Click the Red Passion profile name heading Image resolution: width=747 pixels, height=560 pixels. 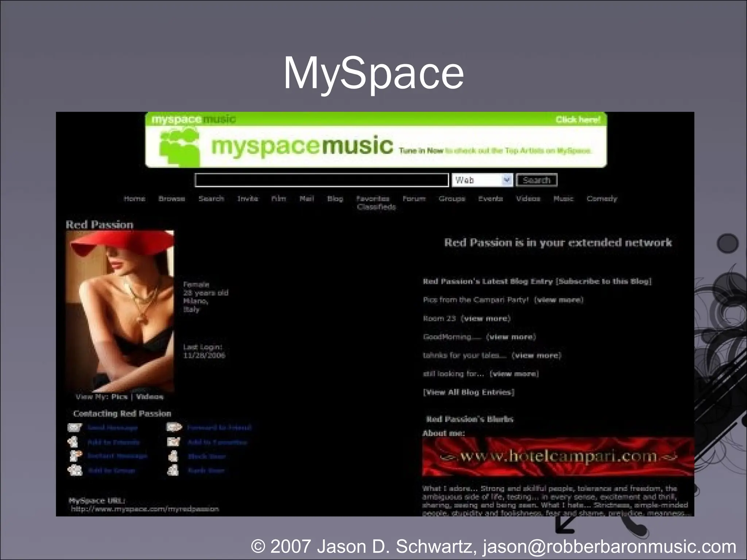coord(99,225)
